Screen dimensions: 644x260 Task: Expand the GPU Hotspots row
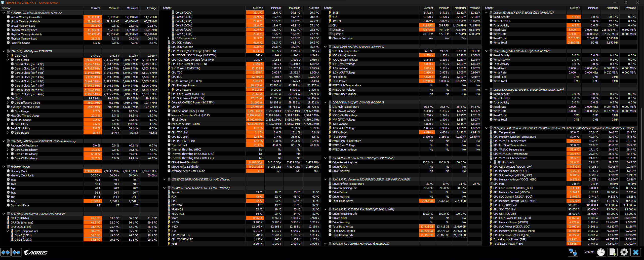pos(490,162)
